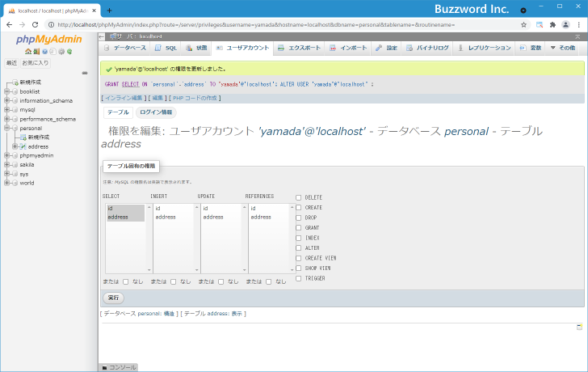Bookmark page with the star icon

[x=523, y=24]
